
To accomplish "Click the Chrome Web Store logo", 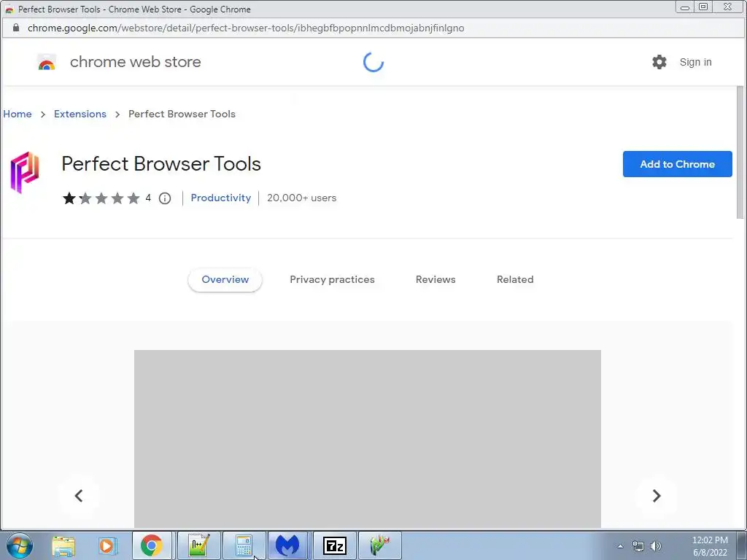I will pos(47,63).
